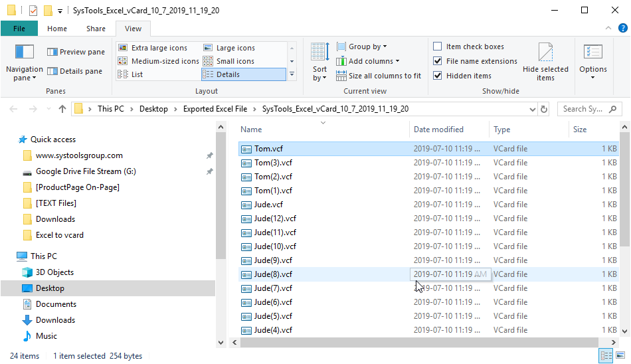Viewport: 631px width, 364px height.
Task: Go to Exported Excel File breadcrumb
Action: (x=215, y=109)
